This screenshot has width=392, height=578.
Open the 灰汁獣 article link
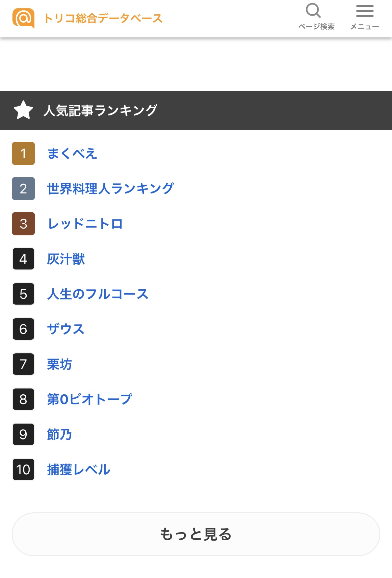click(66, 259)
